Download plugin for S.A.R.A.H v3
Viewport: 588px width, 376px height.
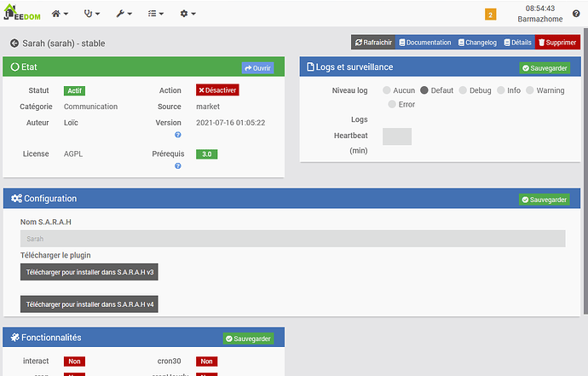pyautogui.click(x=89, y=272)
